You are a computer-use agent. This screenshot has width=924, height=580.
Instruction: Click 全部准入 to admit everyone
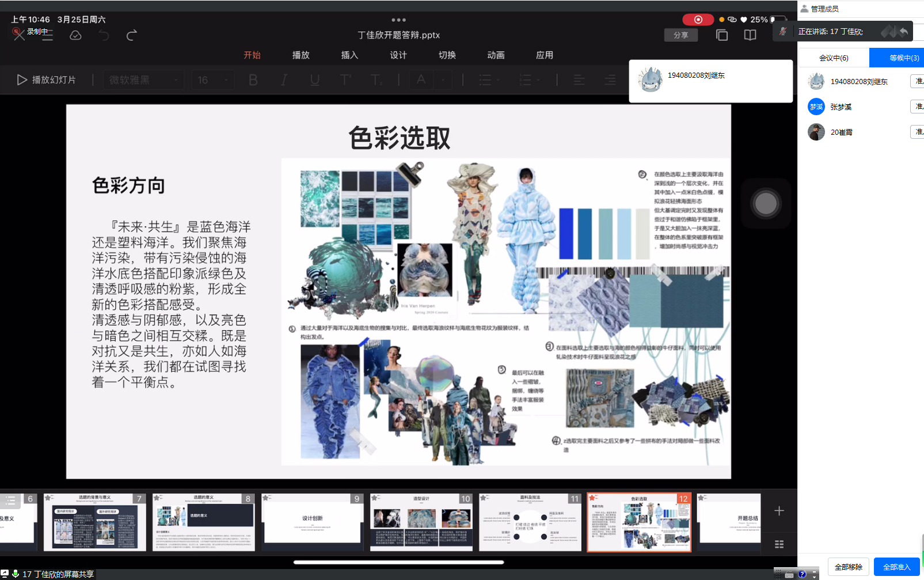[x=897, y=567]
